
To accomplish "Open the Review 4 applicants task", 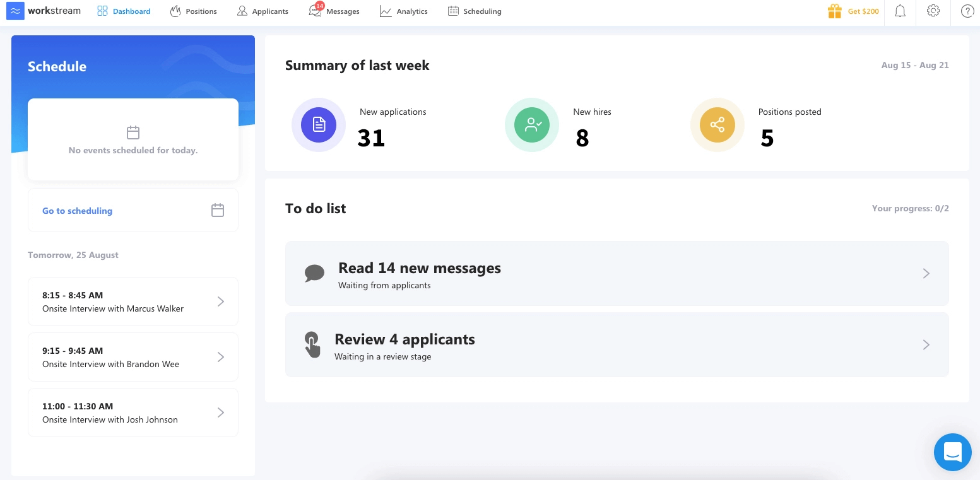I will pos(617,344).
